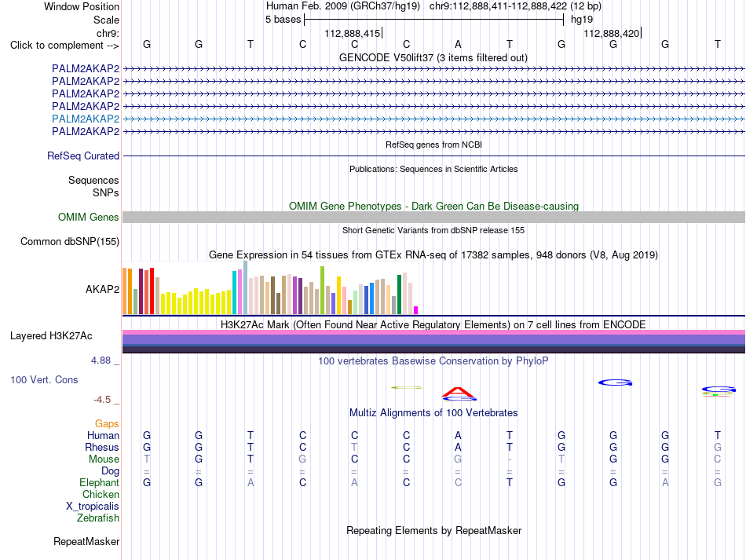The height and width of the screenshot is (560, 746).
Task: Open the Common dbSNP(155) track label
Action: tap(70, 242)
